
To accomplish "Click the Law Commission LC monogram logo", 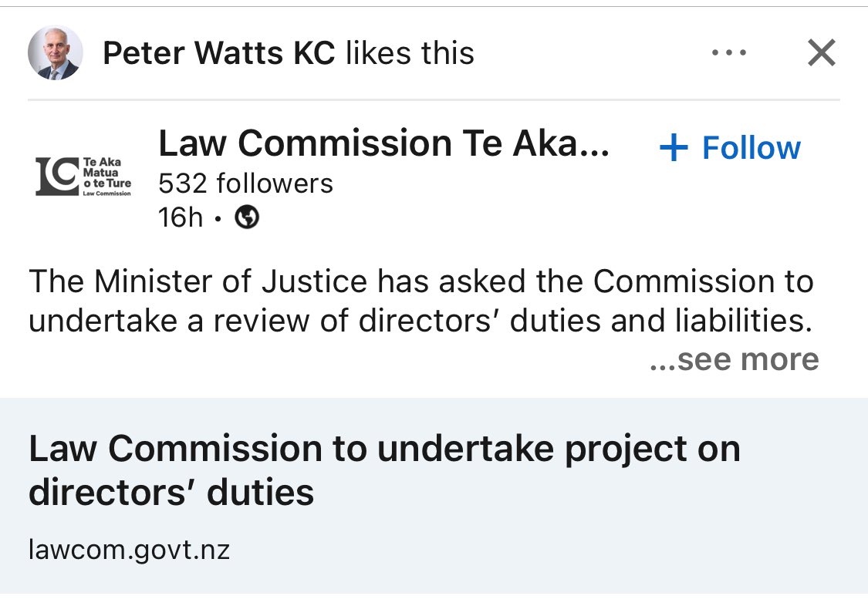I will 56,175.
